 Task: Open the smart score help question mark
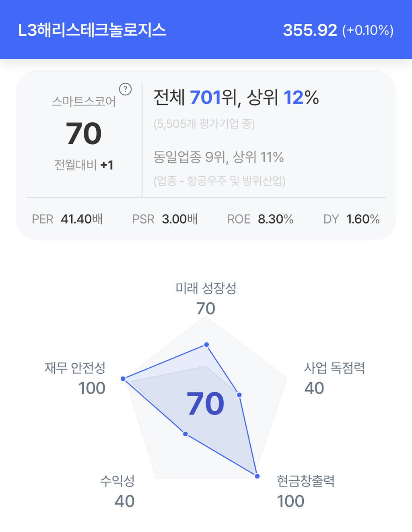pyautogui.click(x=126, y=89)
